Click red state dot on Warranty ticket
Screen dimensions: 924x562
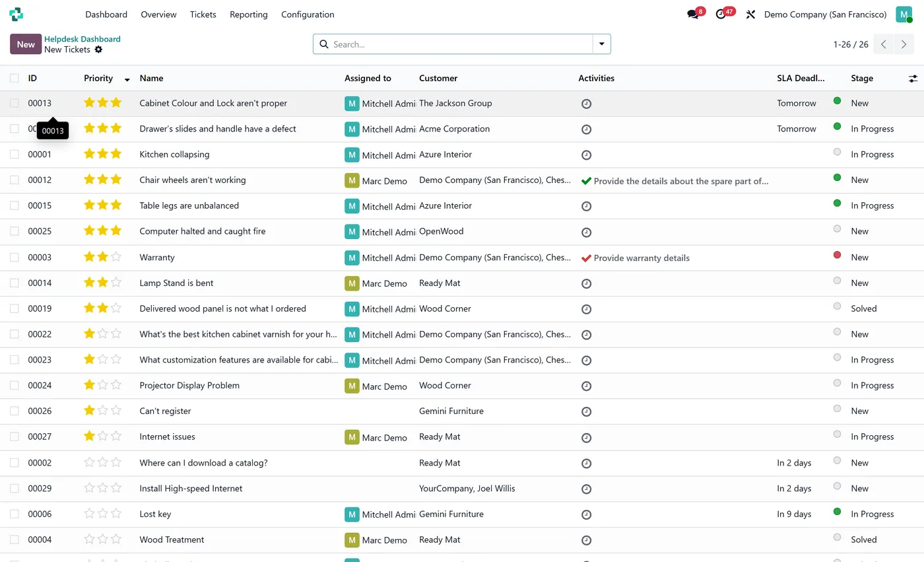click(837, 254)
